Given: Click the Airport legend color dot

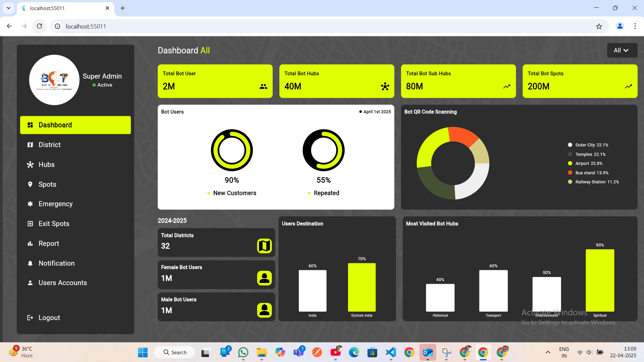Looking at the screenshot, I should [570, 164].
